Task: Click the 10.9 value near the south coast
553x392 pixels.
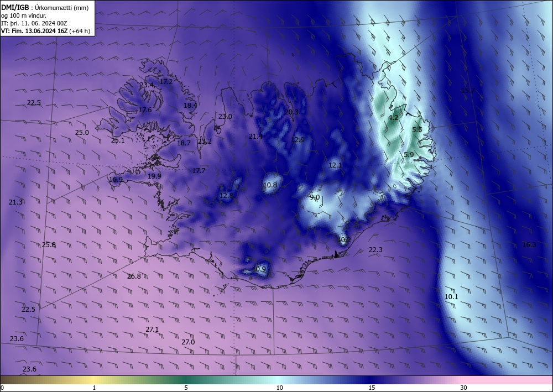Action: [259, 269]
